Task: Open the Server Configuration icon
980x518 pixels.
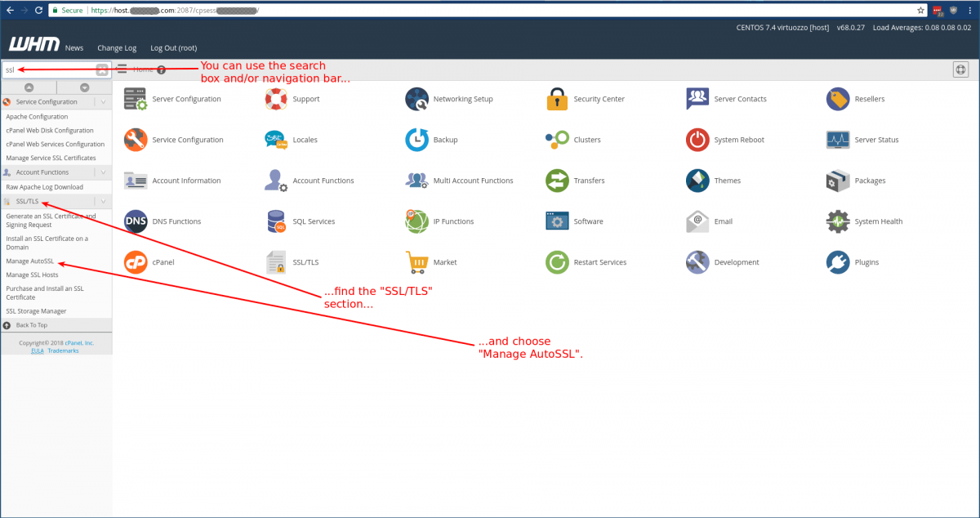Action: (135, 98)
